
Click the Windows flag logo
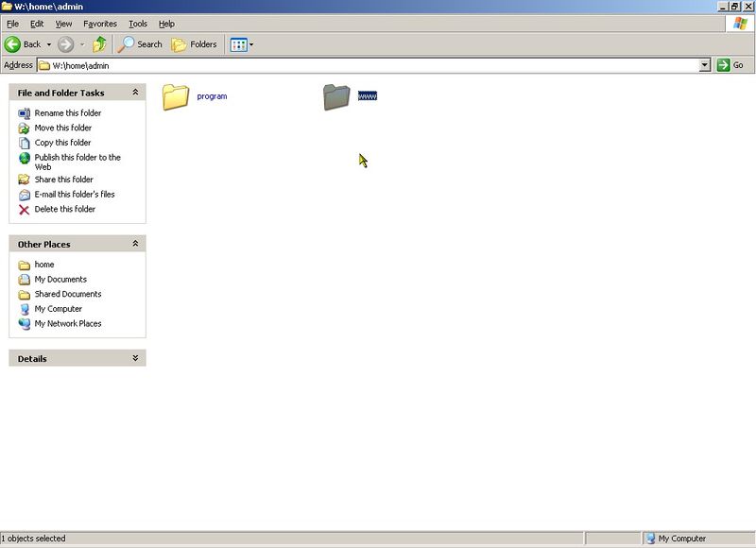coord(740,24)
